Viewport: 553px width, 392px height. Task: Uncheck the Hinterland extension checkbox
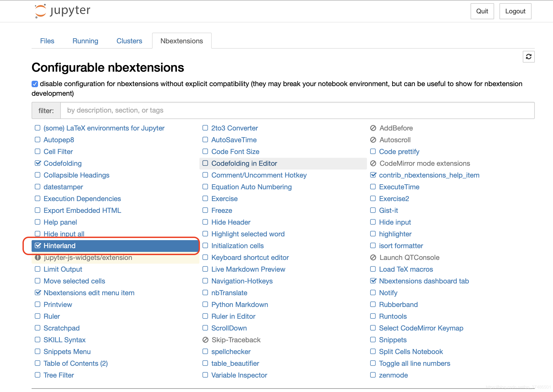pyautogui.click(x=38, y=245)
